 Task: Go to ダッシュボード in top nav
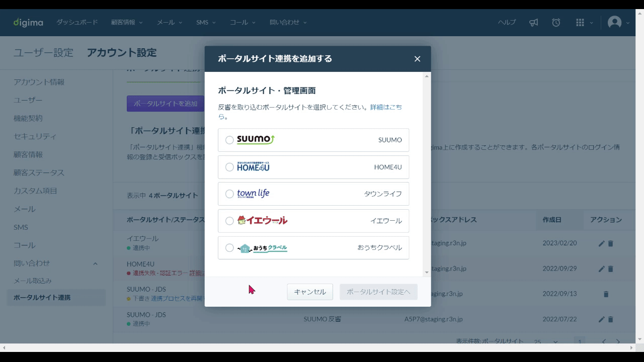coord(77,22)
